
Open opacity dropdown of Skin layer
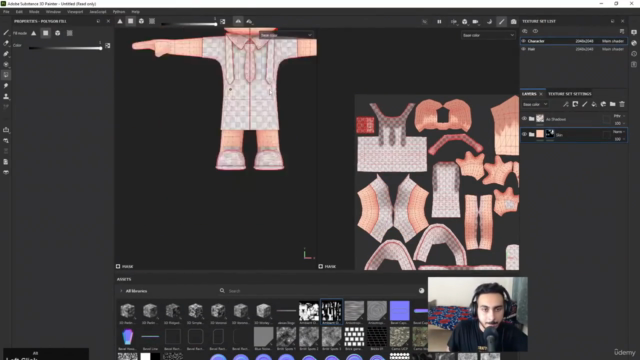(x=619, y=139)
